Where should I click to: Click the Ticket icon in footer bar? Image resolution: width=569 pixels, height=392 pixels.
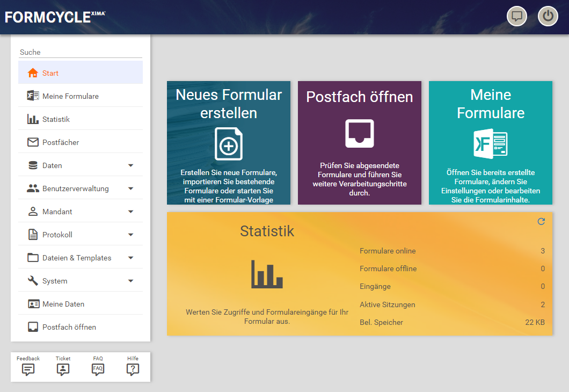(63, 369)
